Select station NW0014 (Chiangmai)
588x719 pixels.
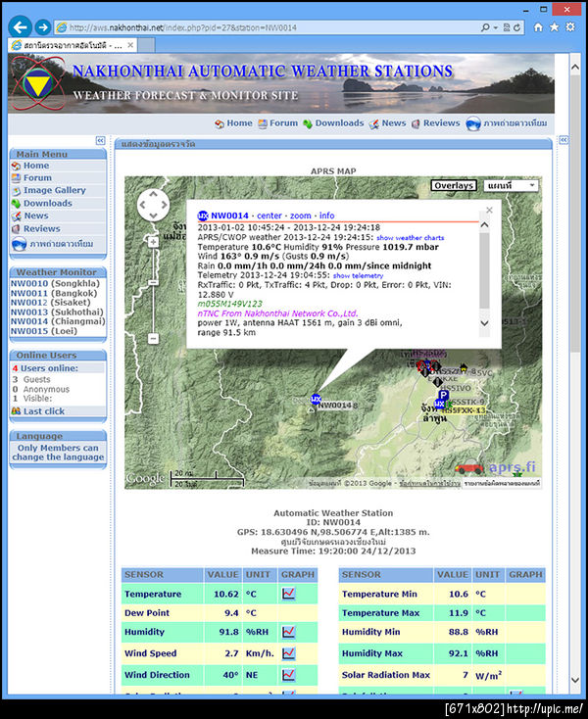(58, 321)
